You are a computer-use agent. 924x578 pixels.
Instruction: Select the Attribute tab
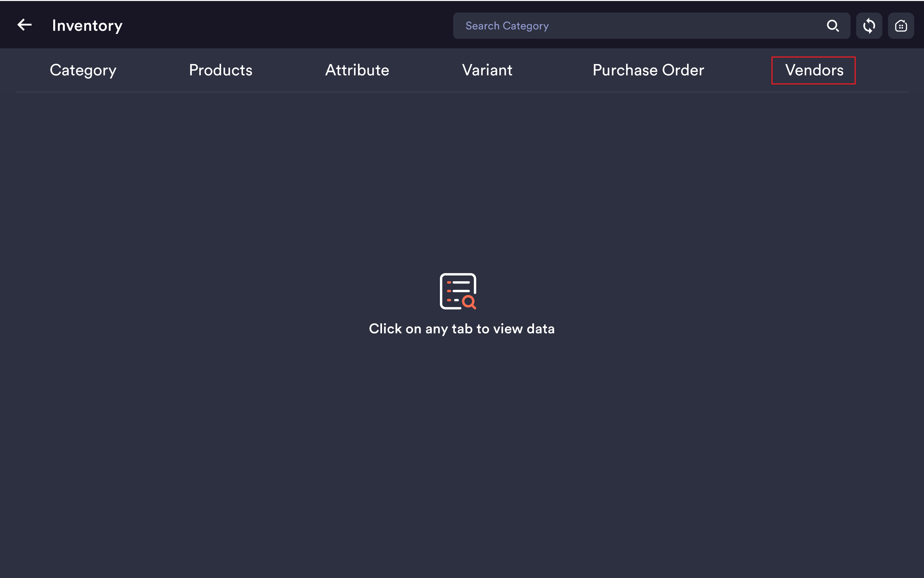pyautogui.click(x=357, y=70)
